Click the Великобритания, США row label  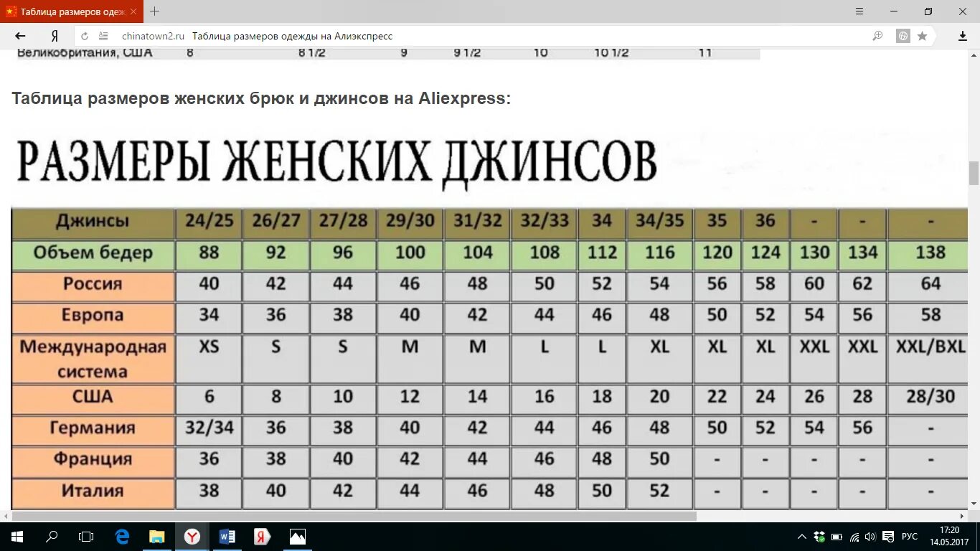click(x=85, y=52)
